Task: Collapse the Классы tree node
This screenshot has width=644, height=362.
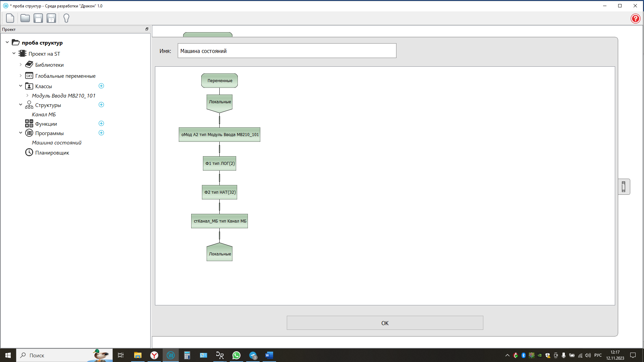Action: click(20, 86)
